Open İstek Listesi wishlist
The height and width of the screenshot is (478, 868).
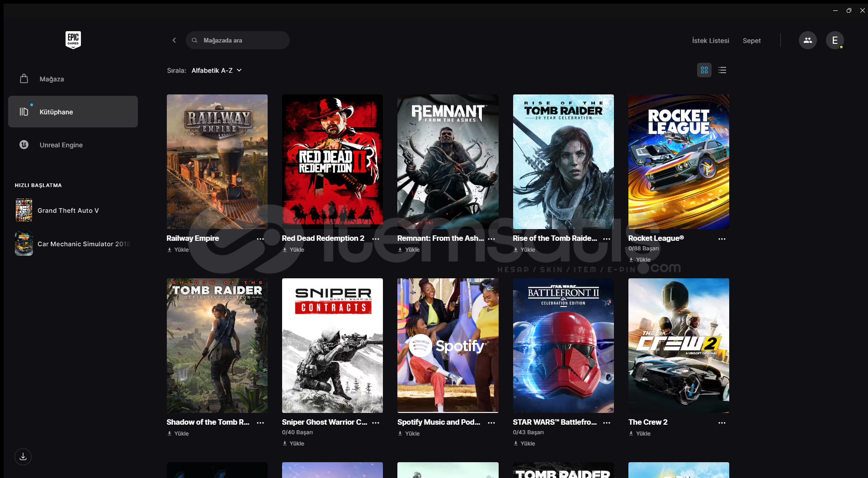click(710, 41)
